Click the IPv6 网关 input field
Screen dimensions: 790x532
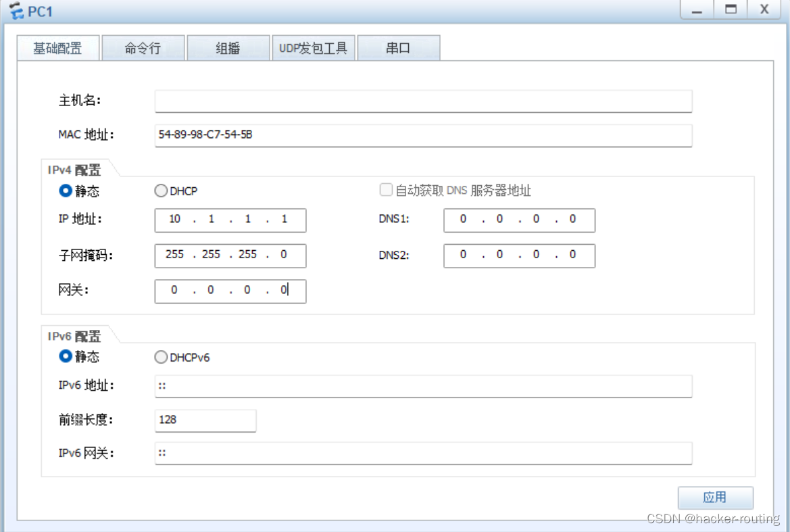coord(423,454)
